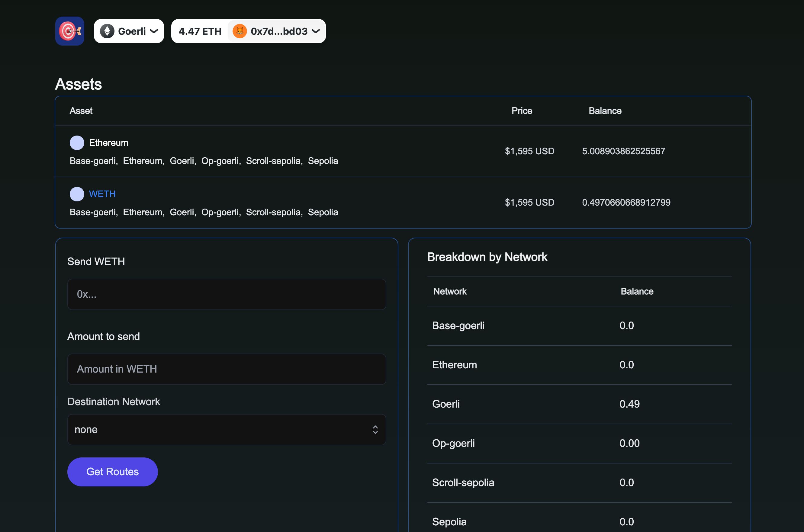Click the target dart app logo
Image resolution: width=804 pixels, height=532 pixels.
[69, 31]
